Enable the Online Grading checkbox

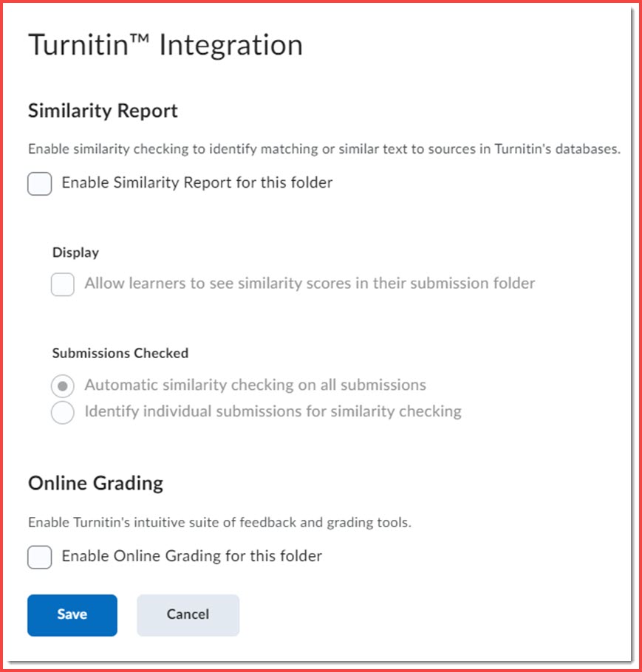[40, 557]
